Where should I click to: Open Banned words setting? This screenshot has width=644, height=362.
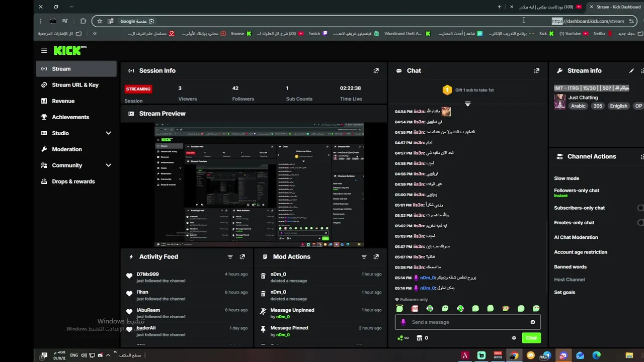click(570, 267)
